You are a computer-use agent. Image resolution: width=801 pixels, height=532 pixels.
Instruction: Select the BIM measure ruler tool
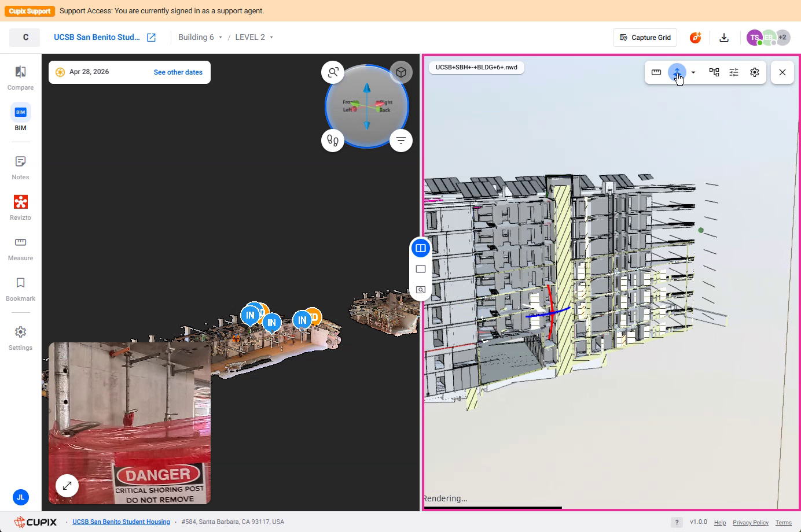click(x=656, y=72)
